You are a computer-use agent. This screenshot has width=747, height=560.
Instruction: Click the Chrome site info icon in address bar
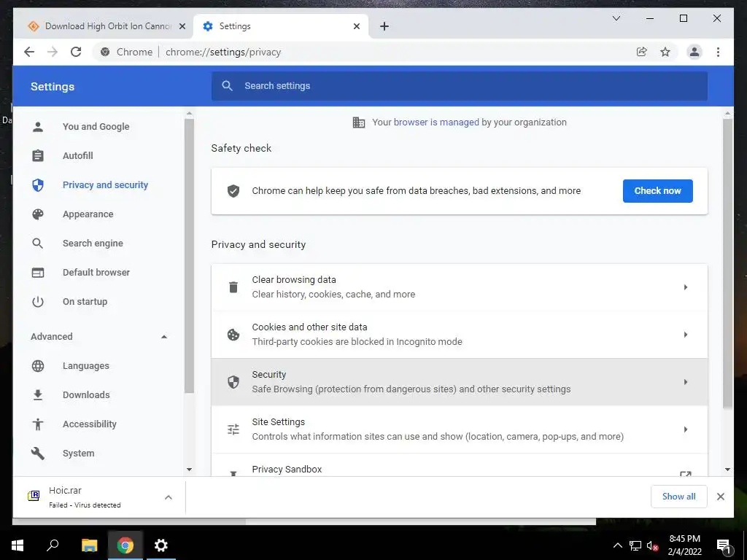[105, 52]
